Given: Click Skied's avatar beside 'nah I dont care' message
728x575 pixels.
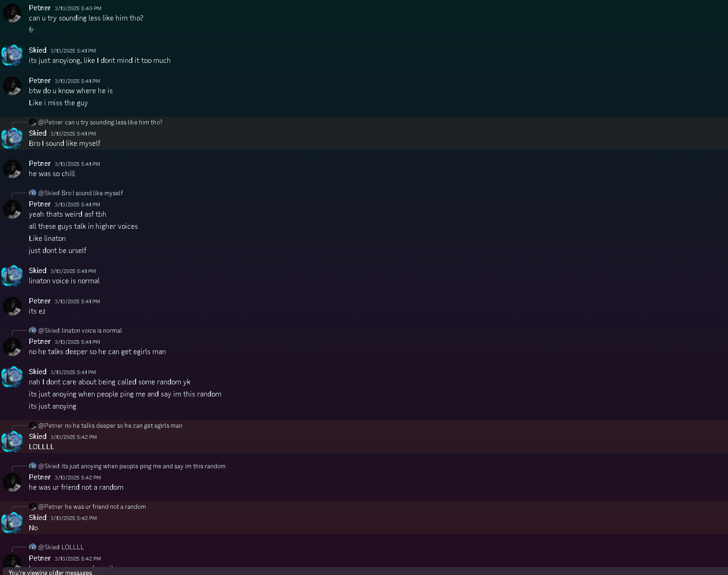Looking at the screenshot, I should pyautogui.click(x=12, y=377).
